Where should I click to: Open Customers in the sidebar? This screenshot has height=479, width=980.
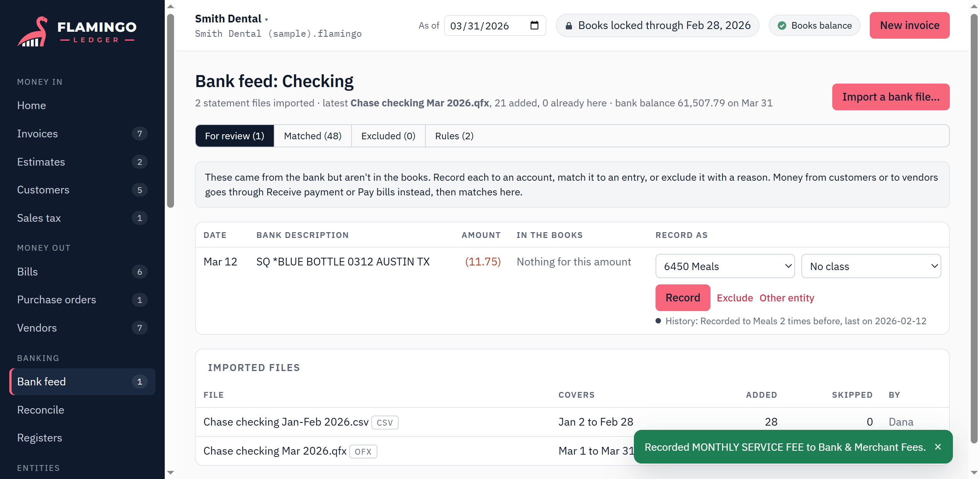pyautogui.click(x=82, y=190)
